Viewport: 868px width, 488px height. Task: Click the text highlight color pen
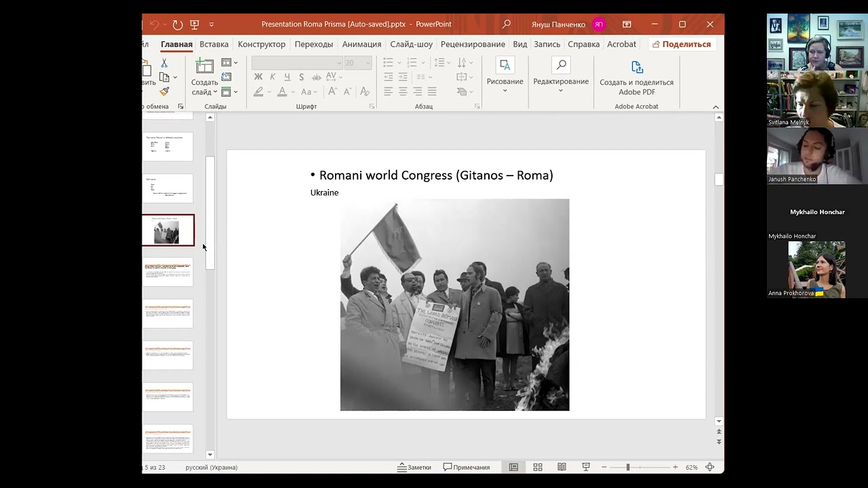[x=258, y=91]
